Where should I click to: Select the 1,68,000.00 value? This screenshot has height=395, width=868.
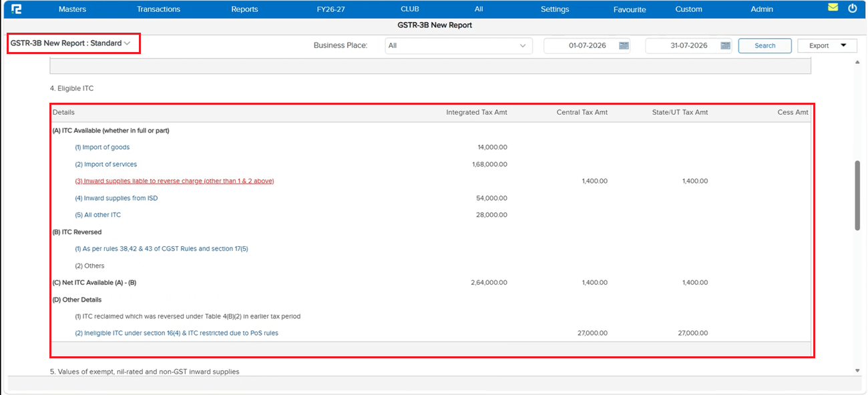(489, 164)
